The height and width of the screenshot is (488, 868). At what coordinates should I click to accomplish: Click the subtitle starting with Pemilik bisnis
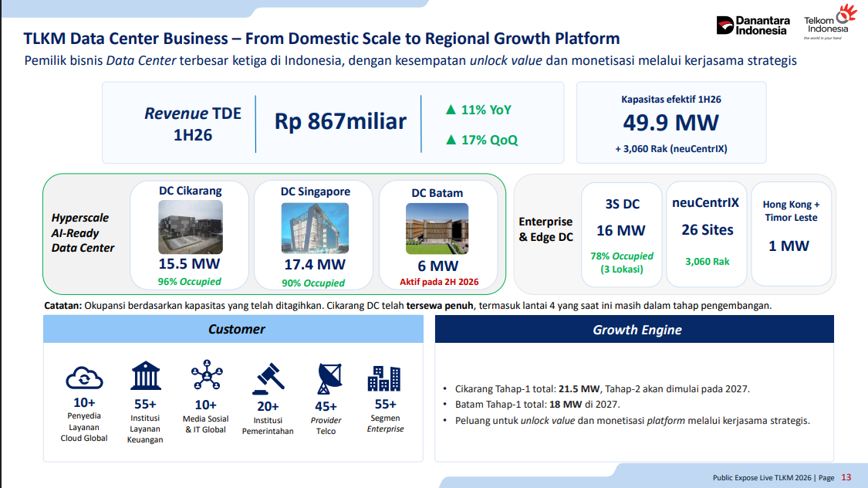[410, 60]
